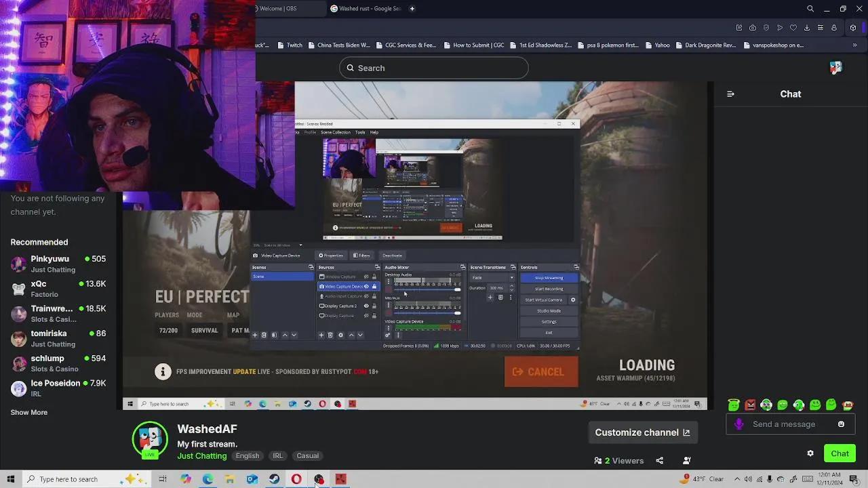868x488 pixels.
Task: Open the browser extensions cube icon
Action: pyautogui.click(x=853, y=28)
